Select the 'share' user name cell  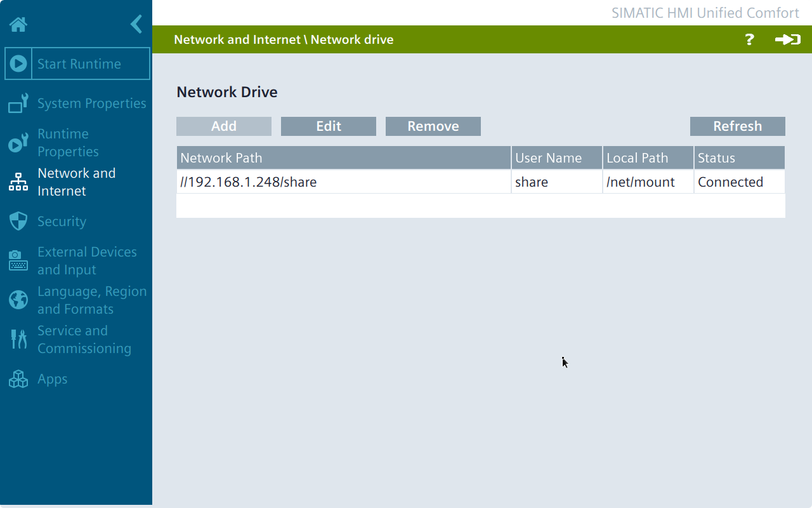557,182
